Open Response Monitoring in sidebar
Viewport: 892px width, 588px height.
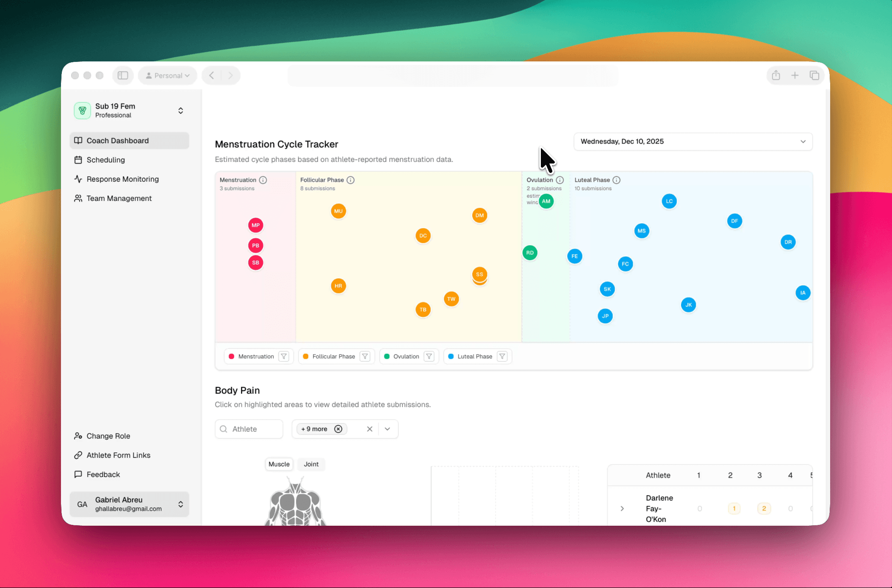(122, 179)
